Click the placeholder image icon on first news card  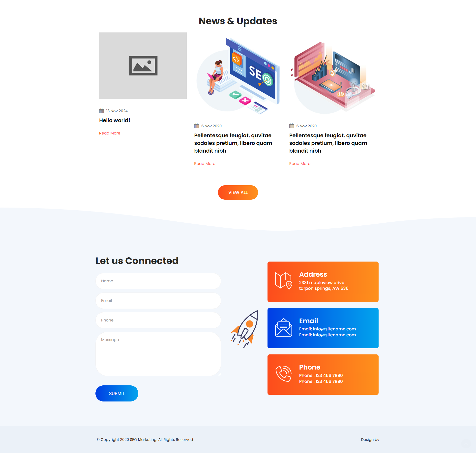(143, 66)
